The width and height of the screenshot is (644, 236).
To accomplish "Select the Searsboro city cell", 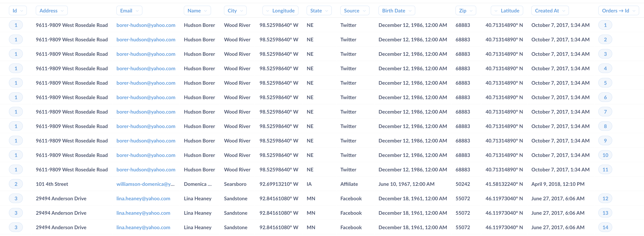I will [235, 184].
